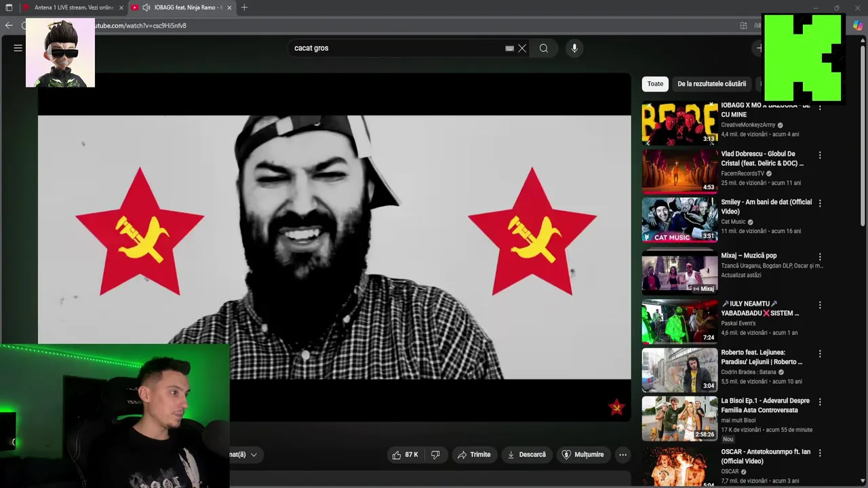The image size is (868, 488).
Task: Open Vlad Dobrescu thumbnail 4:53
Action: coord(679,171)
